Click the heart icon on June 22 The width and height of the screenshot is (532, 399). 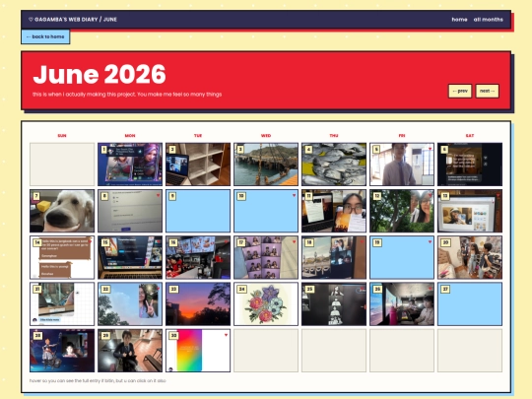158,289
